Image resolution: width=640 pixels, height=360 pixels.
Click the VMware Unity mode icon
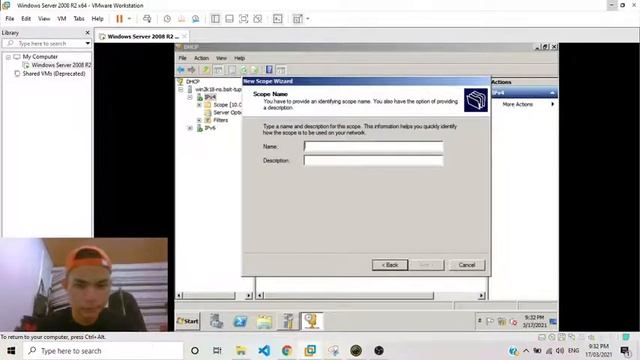(258, 19)
